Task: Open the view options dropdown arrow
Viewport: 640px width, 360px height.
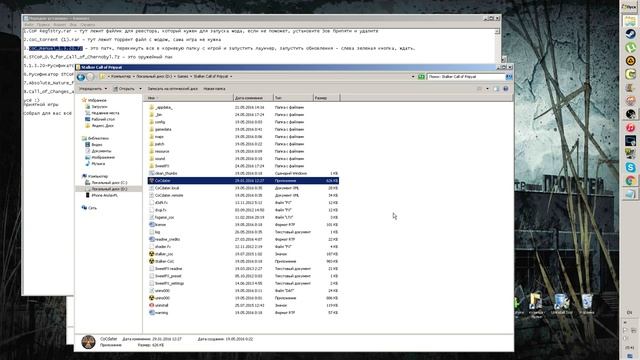Action: tap(487, 89)
